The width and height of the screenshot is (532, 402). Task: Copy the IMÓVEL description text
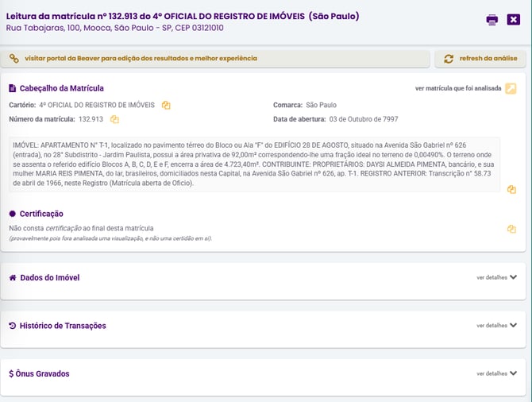pos(511,189)
